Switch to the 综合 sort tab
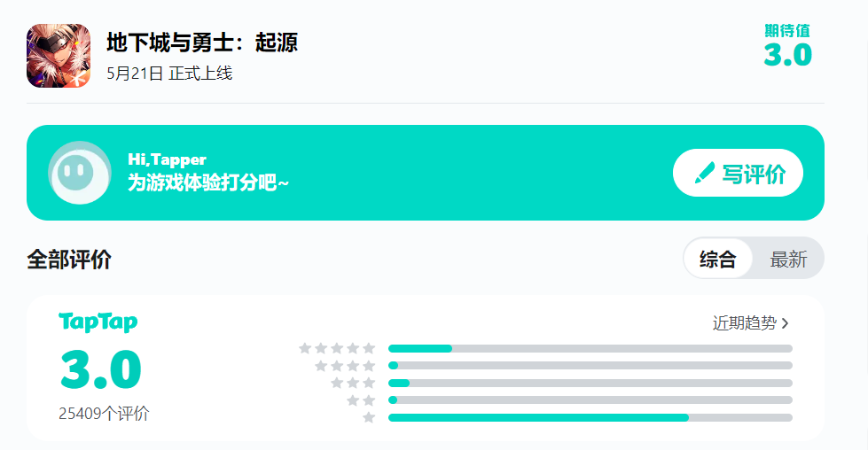The height and width of the screenshot is (450, 868). click(718, 260)
